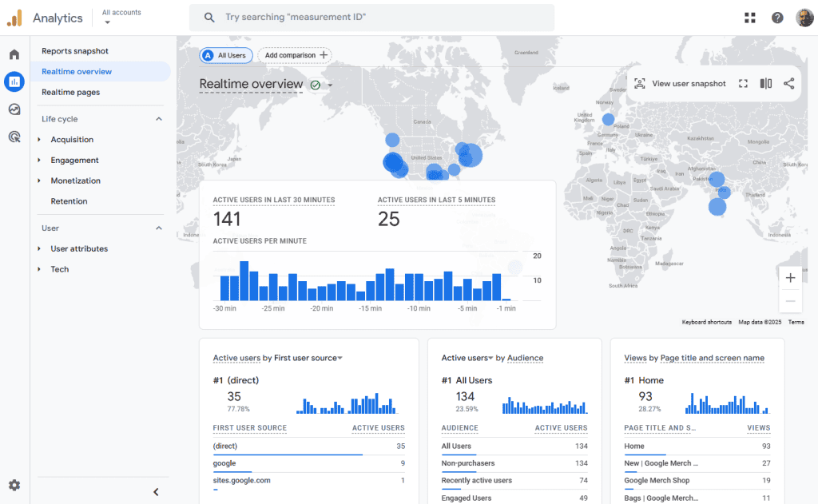818x504 pixels.
Task: Open the Home icon in left rail
Action: 14,54
